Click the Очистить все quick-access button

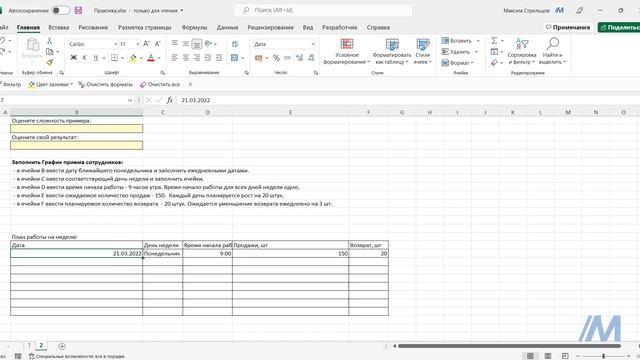pos(160,84)
